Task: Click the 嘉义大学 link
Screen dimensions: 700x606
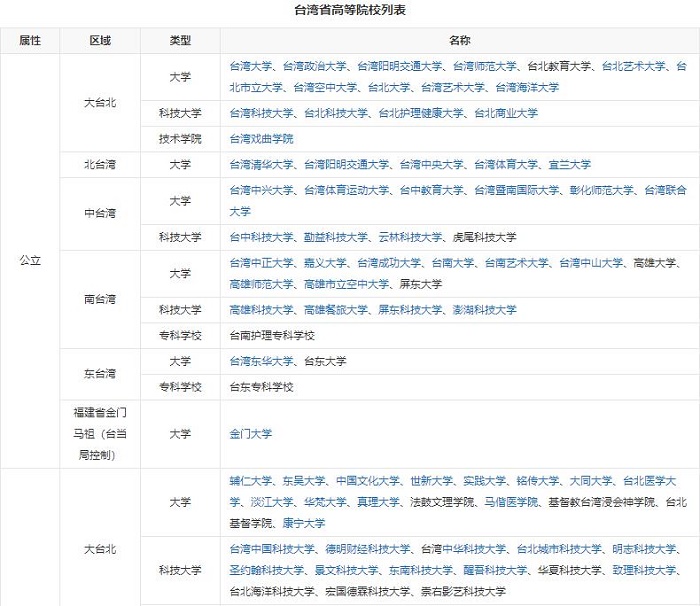Action: [325, 263]
